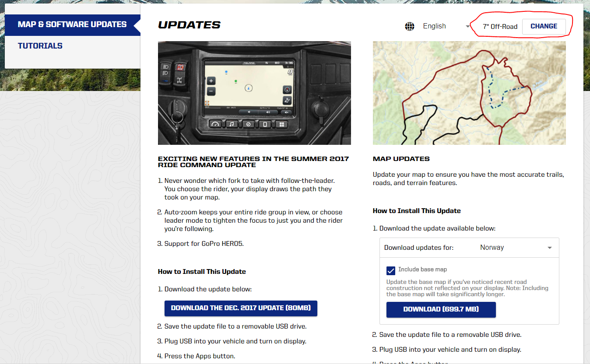Uncheck the Include base map checkbox

tap(391, 270)
